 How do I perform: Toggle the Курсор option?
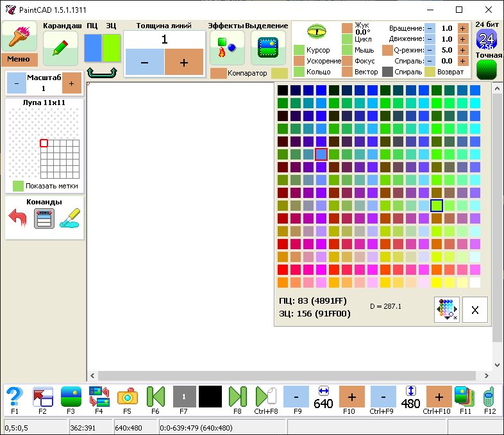point(299,50)
